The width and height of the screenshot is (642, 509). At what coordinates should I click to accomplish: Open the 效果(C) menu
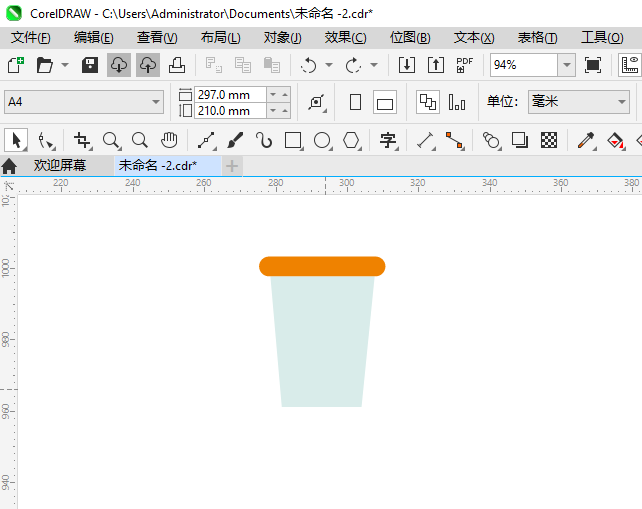[346, 38]
